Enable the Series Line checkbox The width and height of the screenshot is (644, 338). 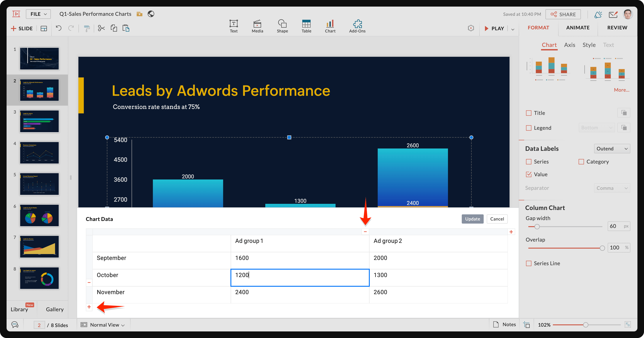coord(529,263)
